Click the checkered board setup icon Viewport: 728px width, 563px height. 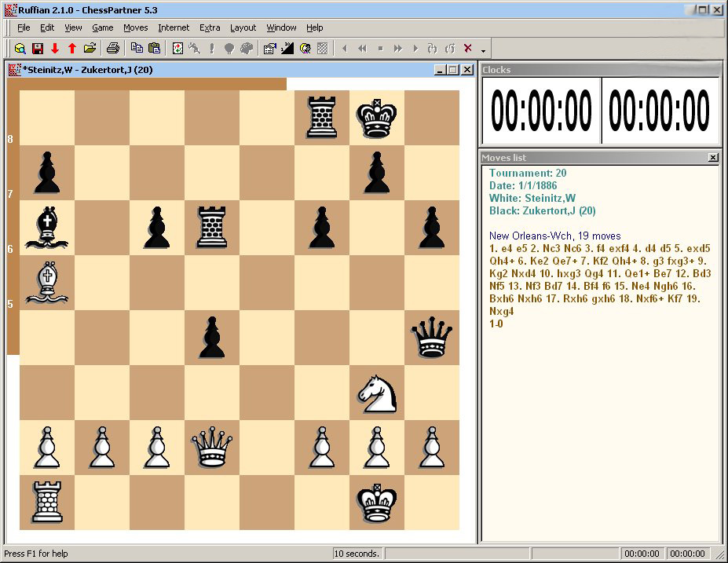coord(322,49)
